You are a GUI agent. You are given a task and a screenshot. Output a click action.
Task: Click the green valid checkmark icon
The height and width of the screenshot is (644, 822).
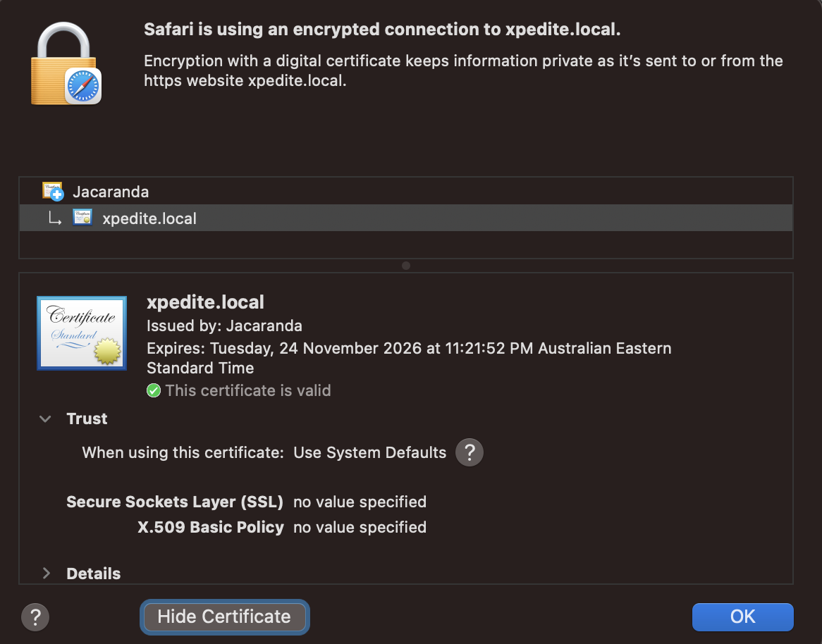click(154, 390)
